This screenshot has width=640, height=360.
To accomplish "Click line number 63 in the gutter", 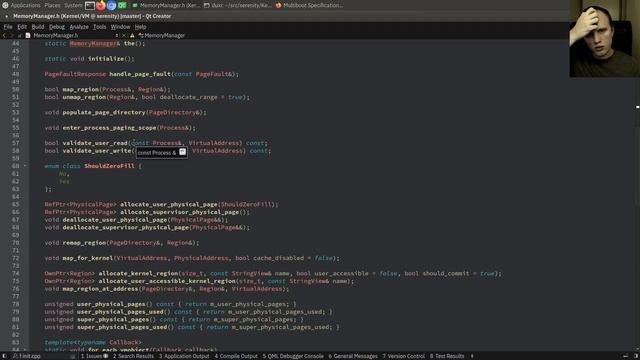I will point(16,189).
